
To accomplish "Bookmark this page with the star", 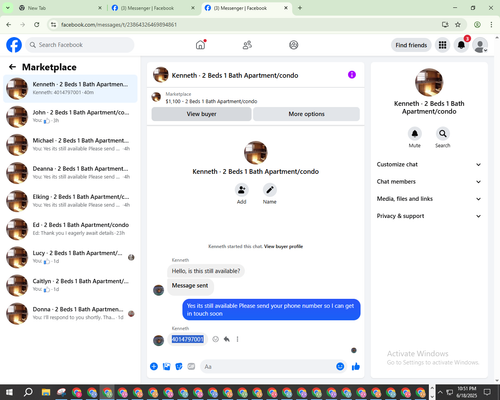I will click(458, 25).
